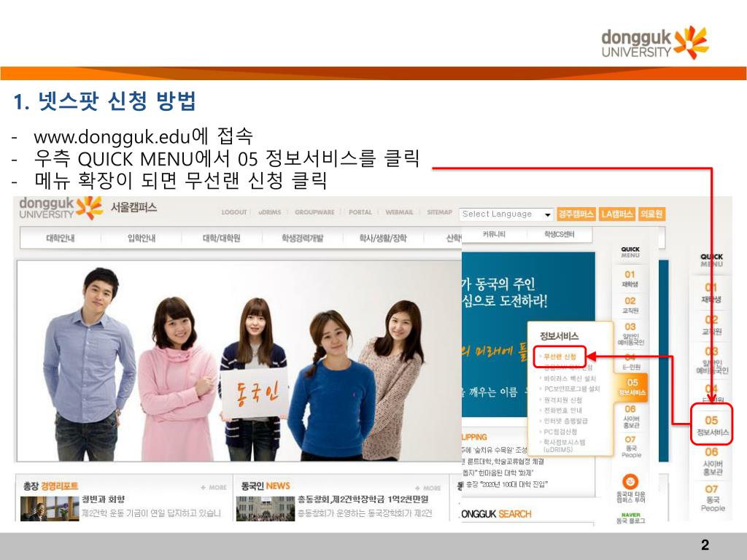Choose 무선랜 신청 in the 정보서비스 popup

(x=560, y=357)
